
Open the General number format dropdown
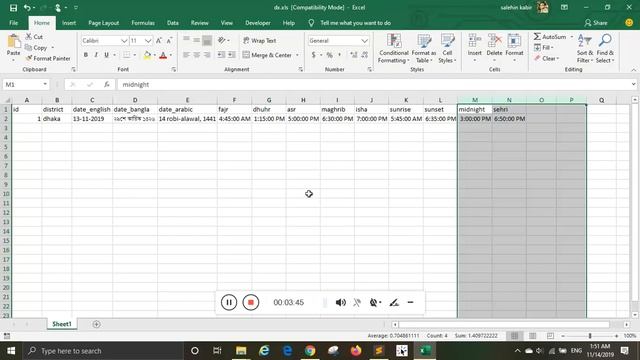(x=364, y=41)
